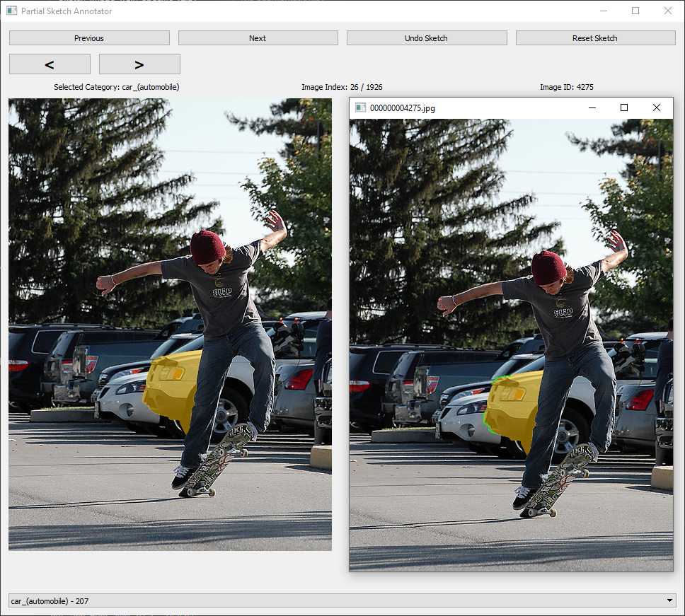Open the car_(automobile) - 207 category dropdown
The image size is (685, 616).
[342, 600]
